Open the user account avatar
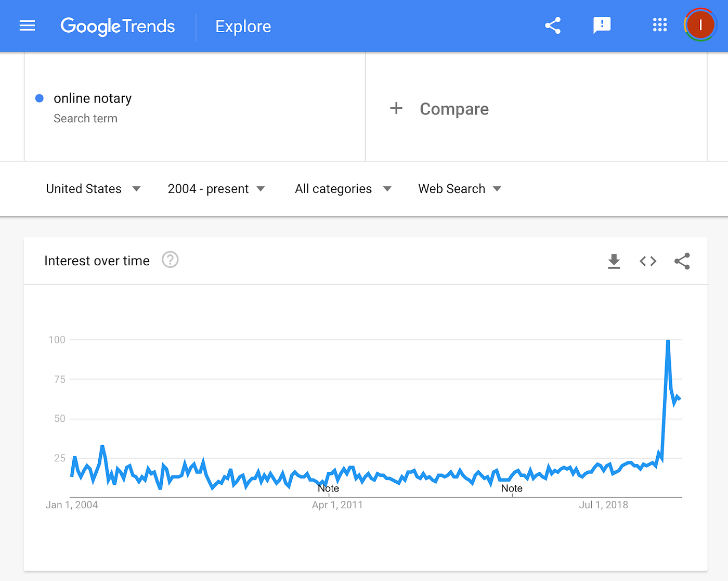This screenshot has height=581, width=728. coord(700,25)
